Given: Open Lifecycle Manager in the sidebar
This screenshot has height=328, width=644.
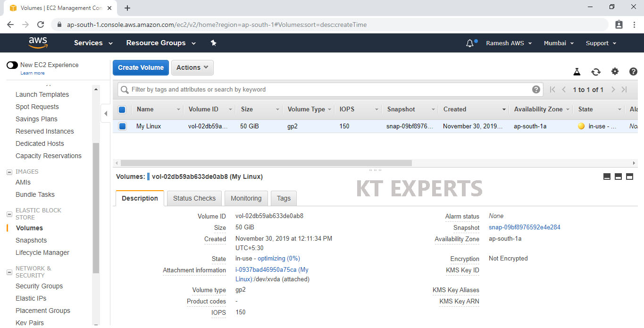Looking at the screenshot, I should 42,252.
